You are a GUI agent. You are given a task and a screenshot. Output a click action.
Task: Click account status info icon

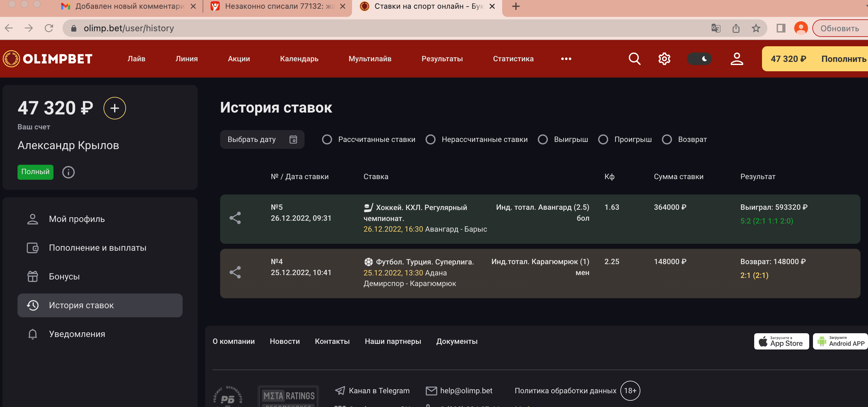(x=68, y=172)
